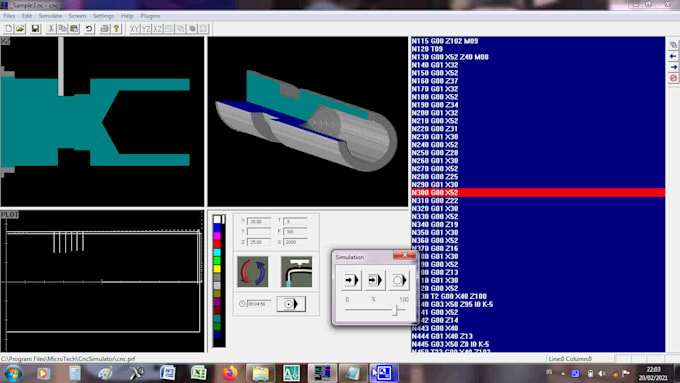This screenshot has width=680, height=383.
Task: Click the elapsed time field
Action: pos(259,304)
